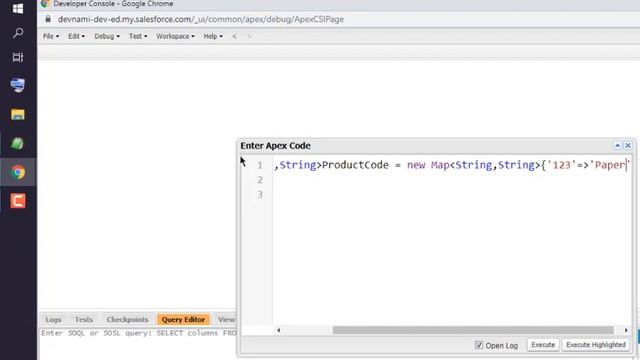Open the green notebook taskbar app
This screenshot has width=640, height=360.
tap(17, 143)
